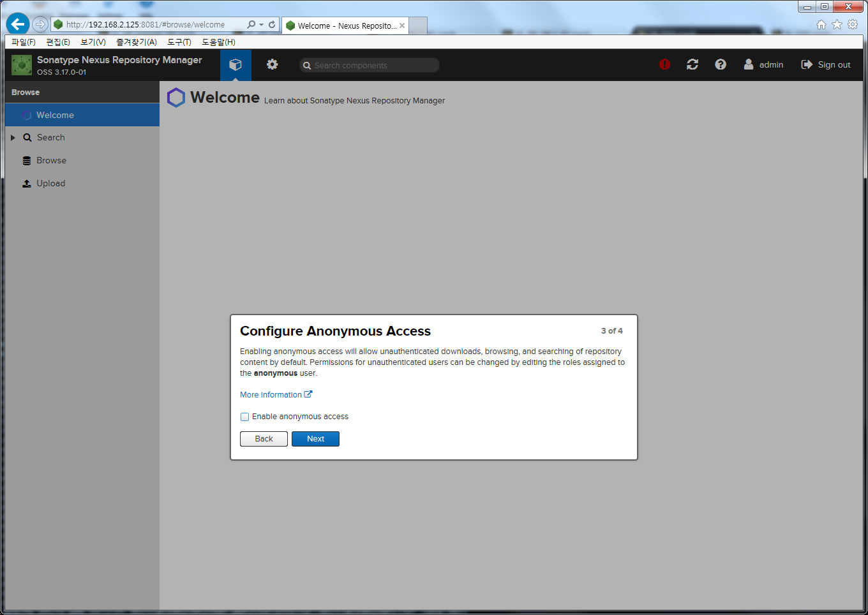Click the Welcome hexagon page icon
This screenshot has height=615, width=868.
click(176, 98)
